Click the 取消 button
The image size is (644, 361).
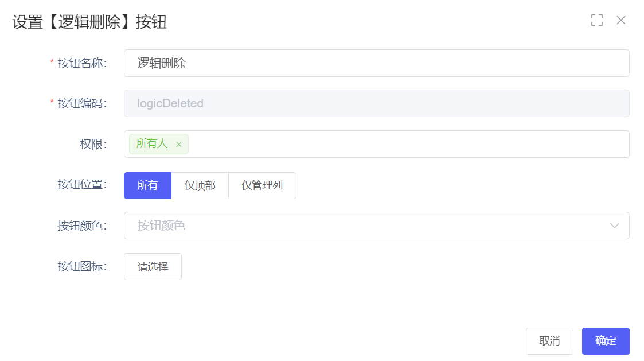coord(549,341)
